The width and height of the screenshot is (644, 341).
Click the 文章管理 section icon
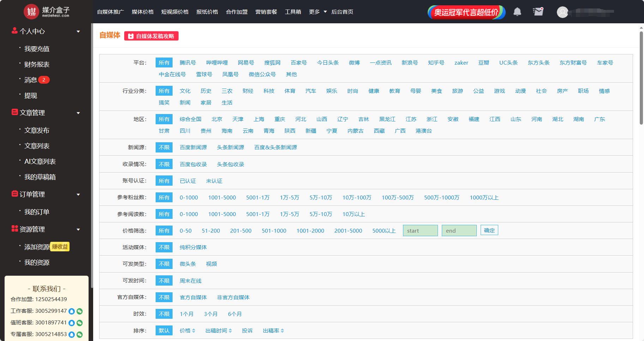pyautogui.click(x=14, y=112)
